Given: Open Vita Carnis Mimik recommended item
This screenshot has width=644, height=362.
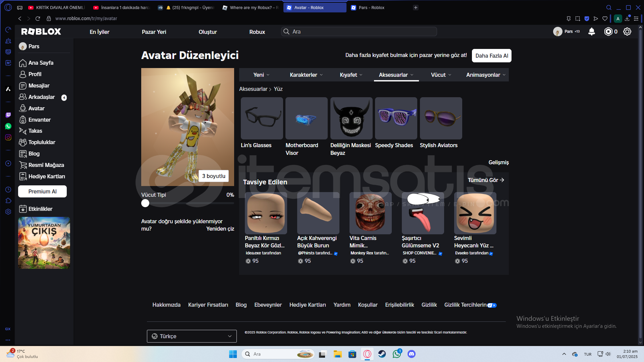Looking at the screenshot, I should tap(371, 213).
